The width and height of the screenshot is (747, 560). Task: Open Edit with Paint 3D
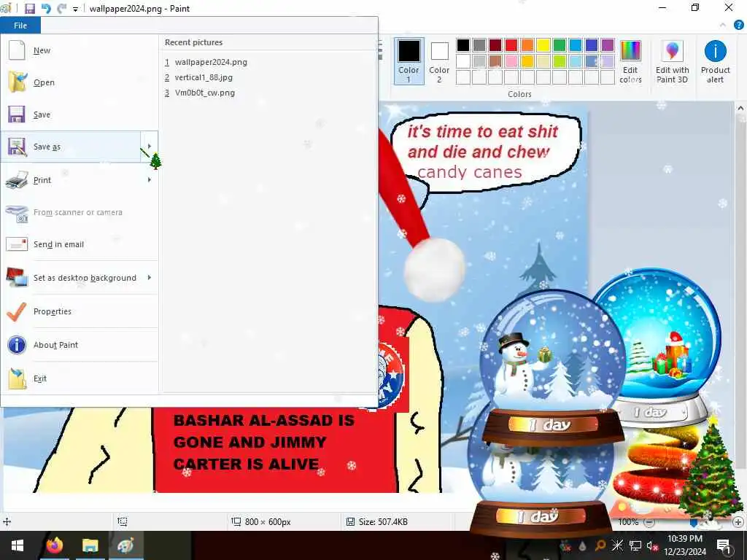click(x=672, y=62)
